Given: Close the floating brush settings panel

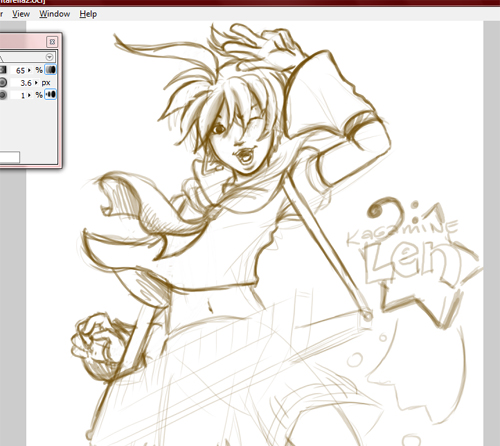Looking at the screenshot, I should click(x=52, y=42).
